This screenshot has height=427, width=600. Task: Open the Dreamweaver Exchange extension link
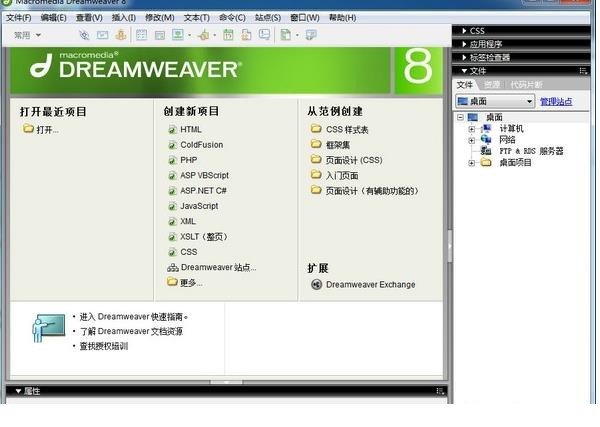point(368,285)
